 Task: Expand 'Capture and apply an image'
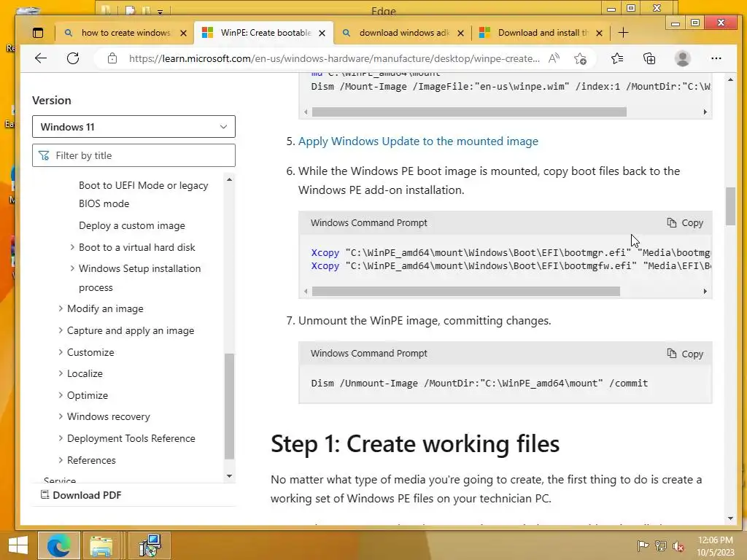(x=131, y=330)
